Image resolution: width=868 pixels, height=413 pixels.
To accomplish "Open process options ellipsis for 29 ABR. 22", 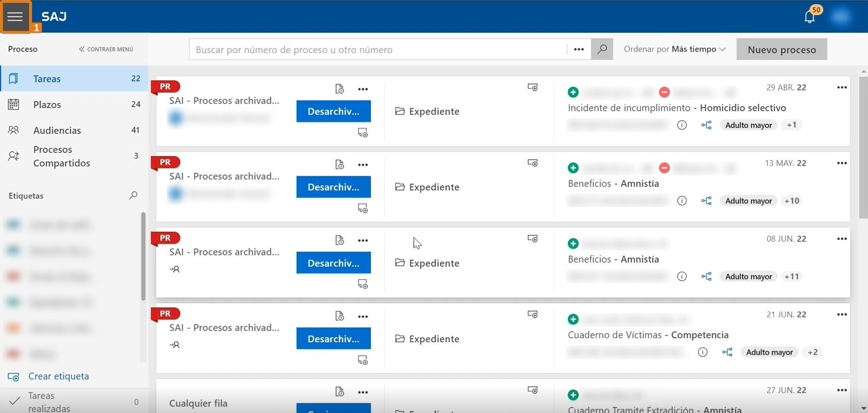I will point(842,87).
